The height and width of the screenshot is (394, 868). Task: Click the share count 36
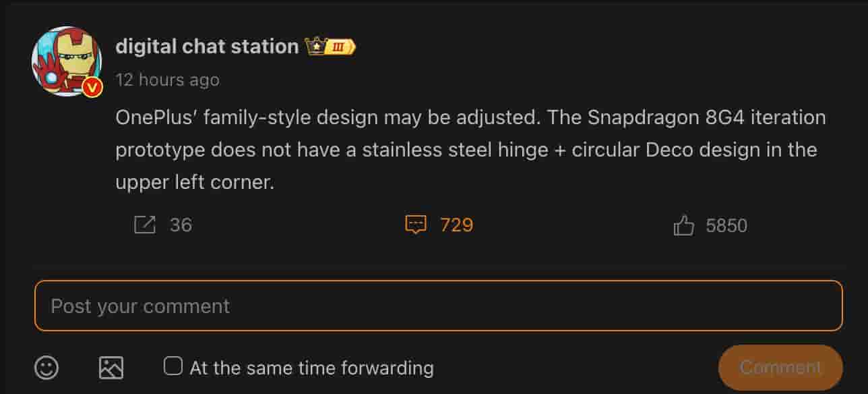(181, 225)
